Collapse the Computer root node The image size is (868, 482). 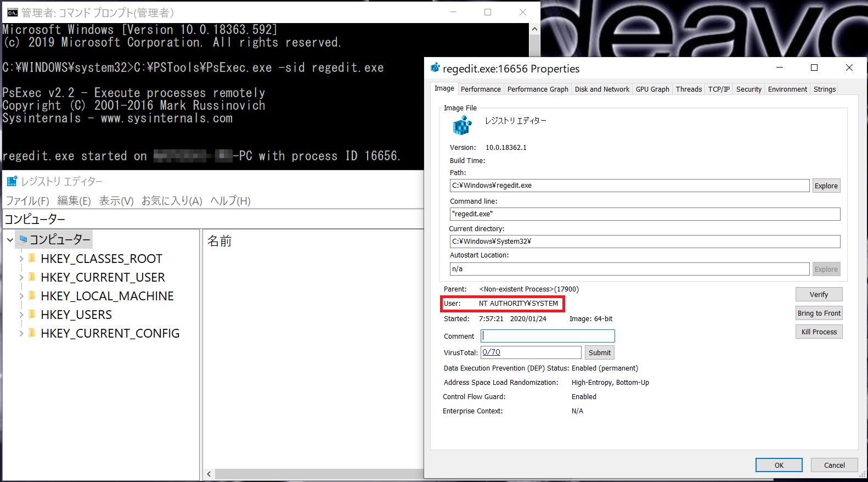(x=10, y=240)
